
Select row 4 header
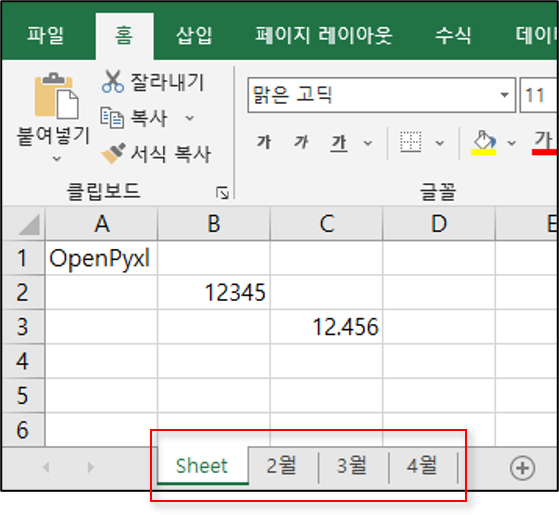[x=23, y=361]
